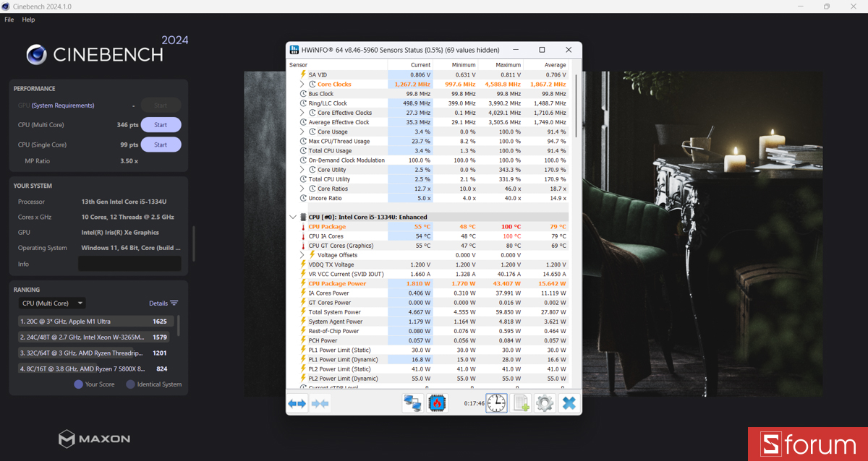Click the clock icon to reset elapsed timer
This screenshot has height=461, width=868.
tap(496, 403)
